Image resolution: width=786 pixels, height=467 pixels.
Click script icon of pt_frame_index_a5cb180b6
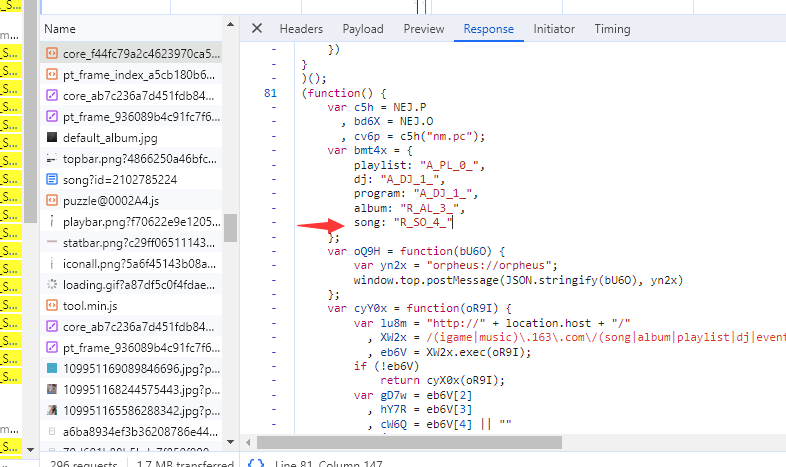click(52, 74)
